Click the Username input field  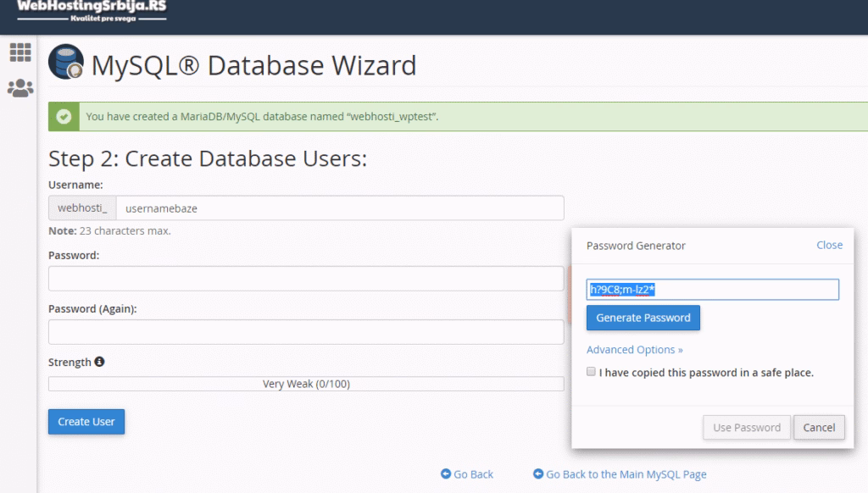[340, 208]
